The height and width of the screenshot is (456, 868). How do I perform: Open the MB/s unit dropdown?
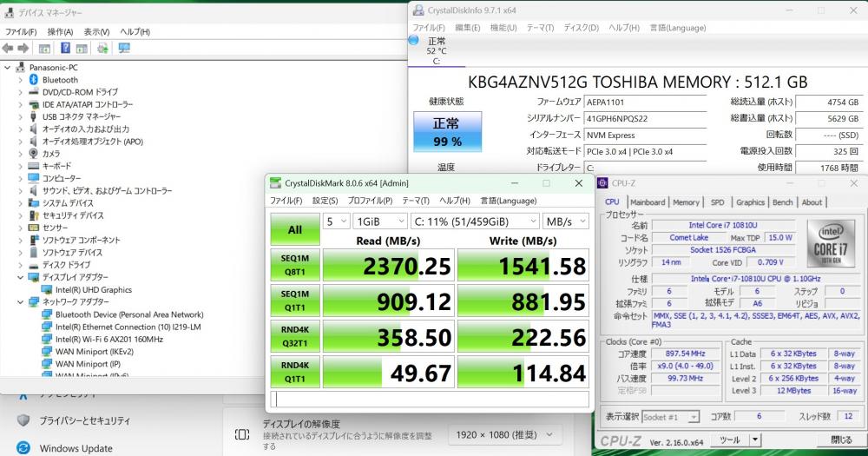(x=565, y=221)
